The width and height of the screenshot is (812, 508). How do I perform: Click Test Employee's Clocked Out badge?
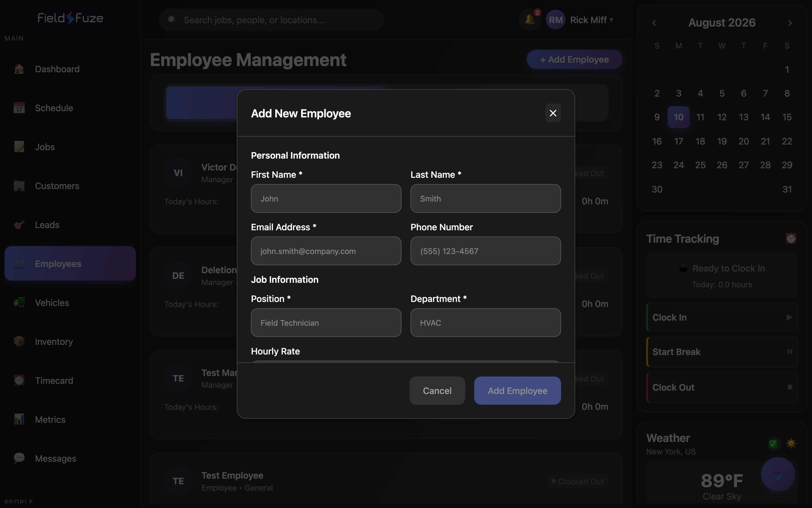577,481
